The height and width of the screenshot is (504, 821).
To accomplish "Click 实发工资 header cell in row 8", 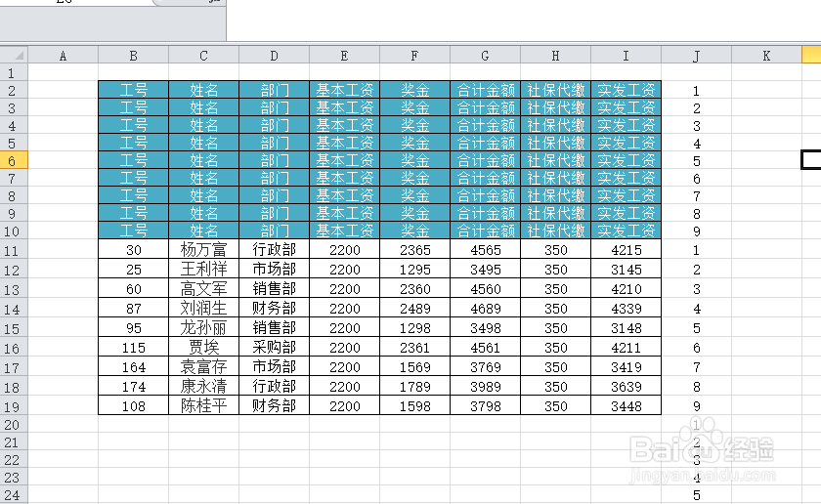I will pos(627,195).
